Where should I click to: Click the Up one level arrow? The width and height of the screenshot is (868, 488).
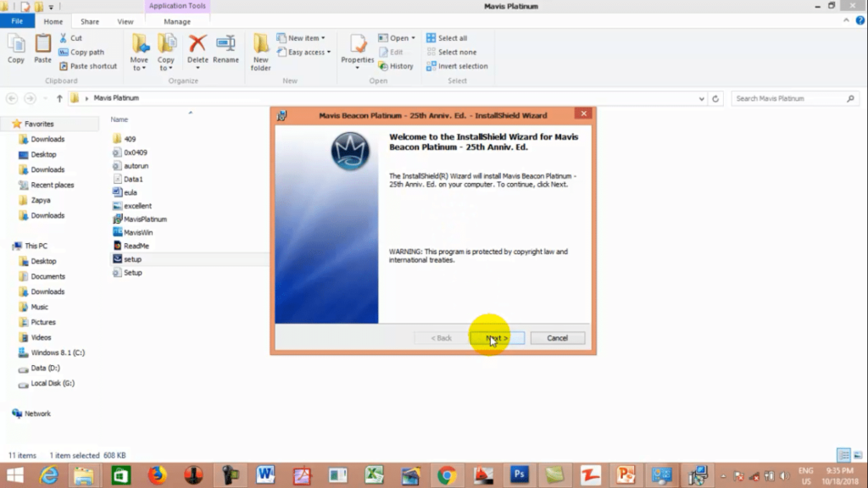point(59,98)
